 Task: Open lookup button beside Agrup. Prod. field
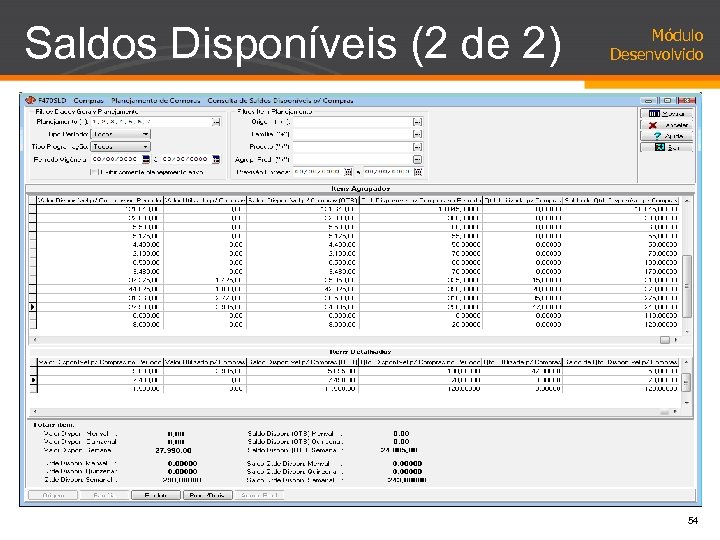[417, 159]
